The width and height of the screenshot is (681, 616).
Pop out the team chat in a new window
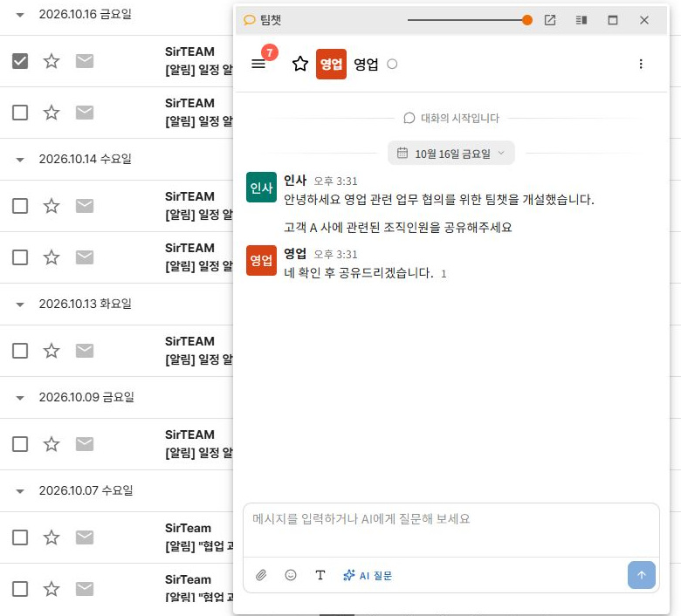click(x=550, y=20)
